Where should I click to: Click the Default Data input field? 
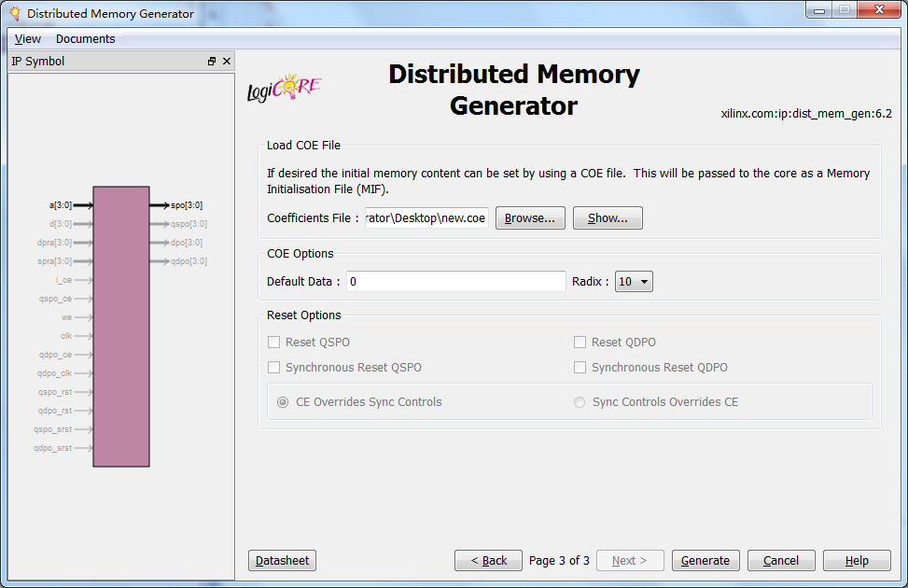pos(455,282)
